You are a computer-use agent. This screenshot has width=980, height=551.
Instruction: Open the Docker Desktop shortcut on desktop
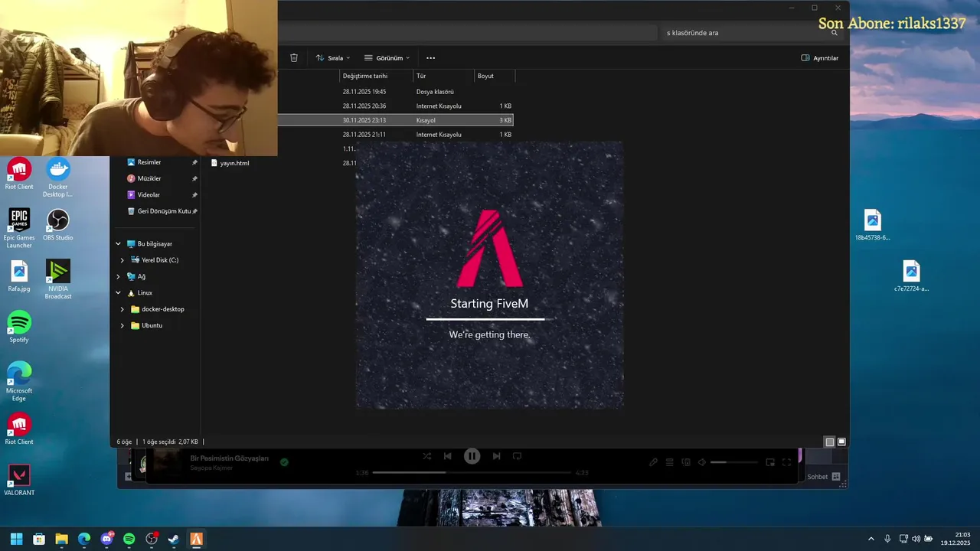point(58,178)
